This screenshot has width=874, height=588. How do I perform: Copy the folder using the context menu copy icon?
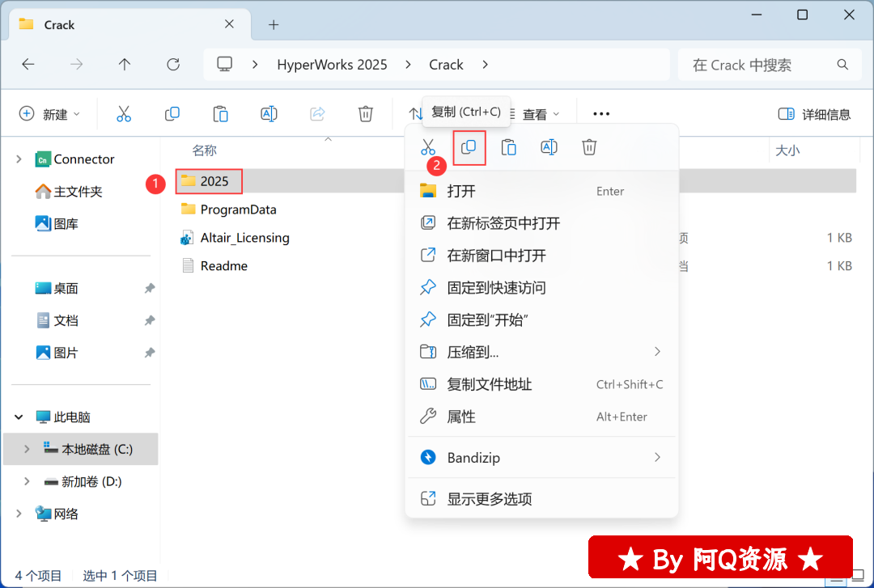tap(469, 148)
